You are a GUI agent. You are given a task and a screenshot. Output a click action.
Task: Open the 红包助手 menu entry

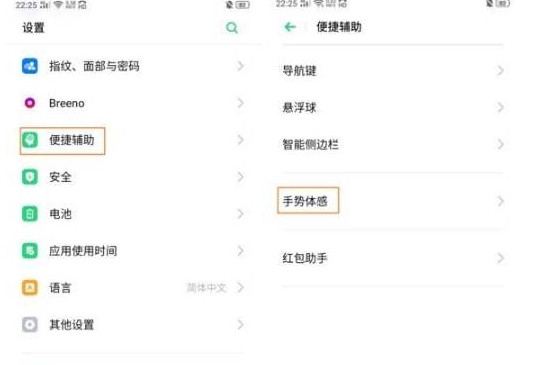point(393,258)
